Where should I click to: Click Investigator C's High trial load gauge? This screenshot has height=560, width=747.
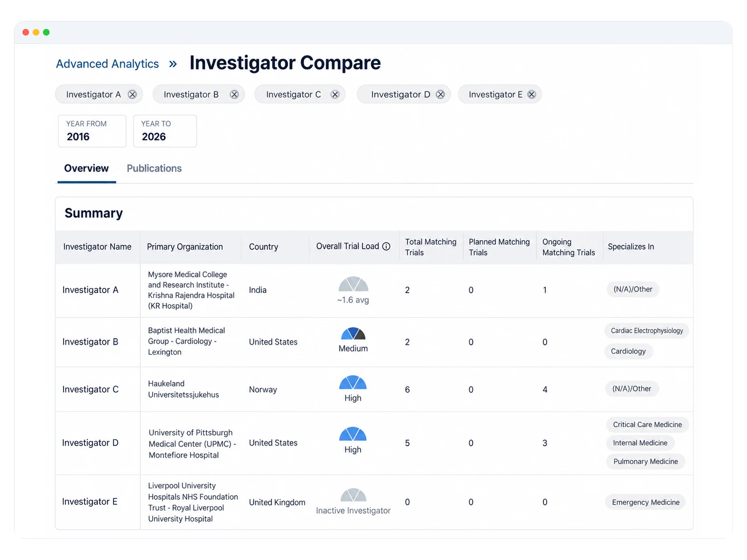coord(353,383)
